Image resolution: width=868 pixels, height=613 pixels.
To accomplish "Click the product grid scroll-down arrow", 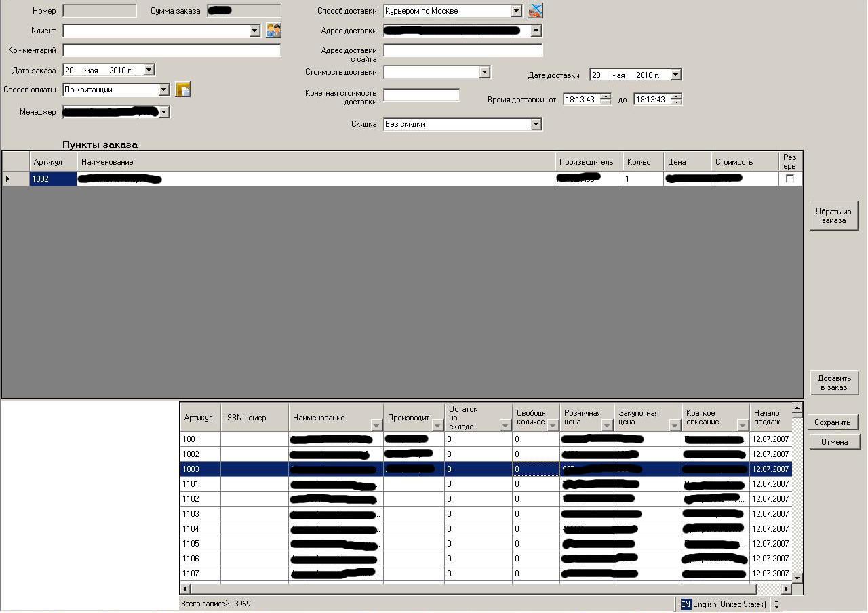I will 797,578.
